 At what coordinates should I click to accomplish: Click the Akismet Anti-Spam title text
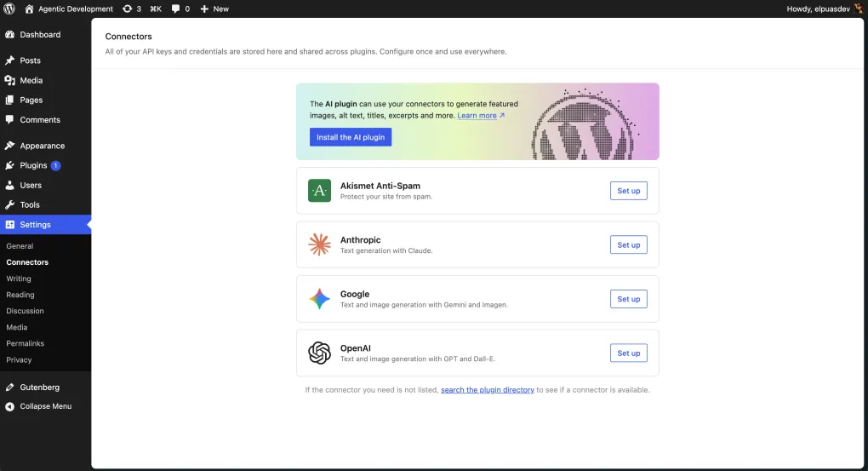coord(380,186)
